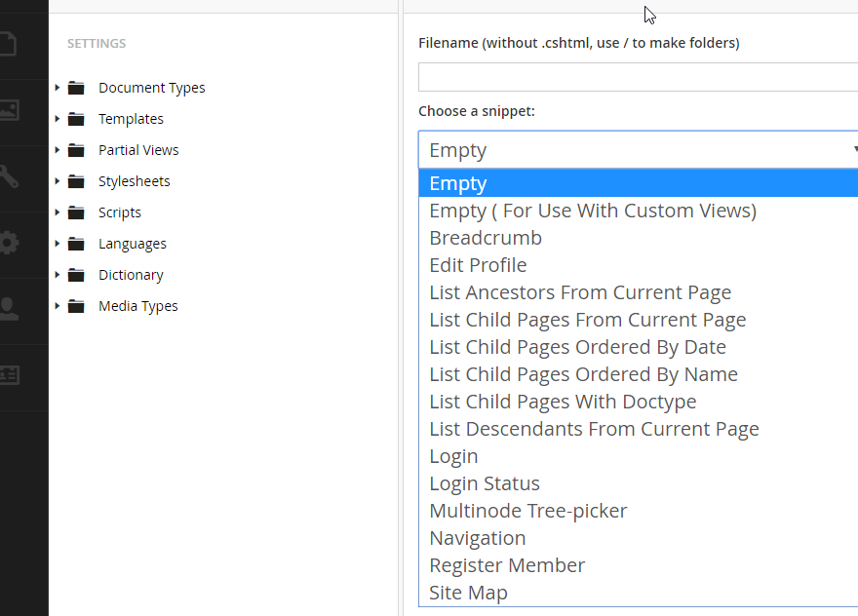Select List Child Pages Ordered By Date
Screen dimensions: 858x616
pyautogui.click(x=577, y=347)
